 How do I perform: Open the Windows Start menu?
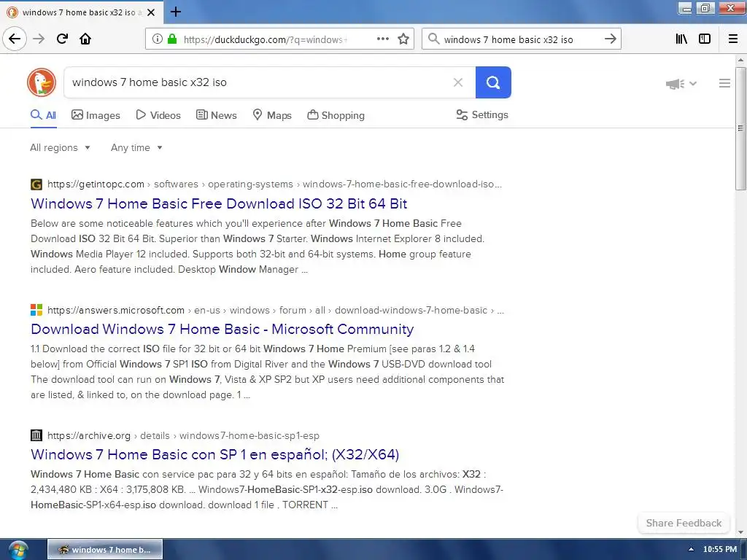coord(18,550)
